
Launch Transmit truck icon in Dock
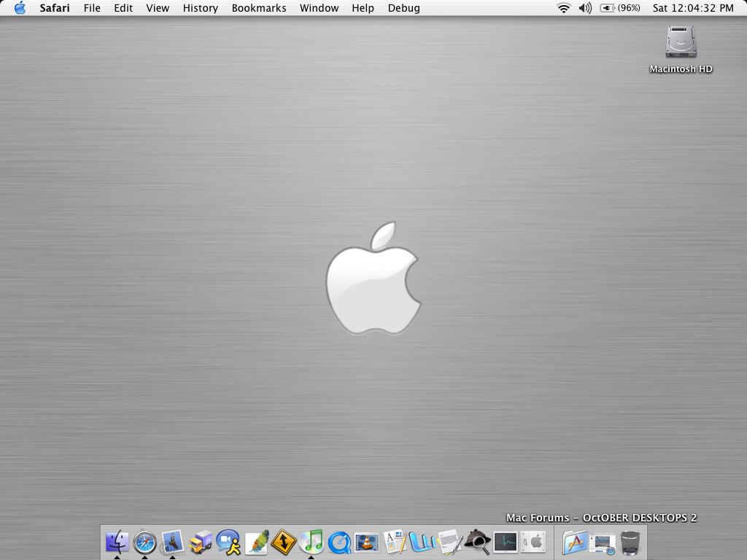(201, 542)
